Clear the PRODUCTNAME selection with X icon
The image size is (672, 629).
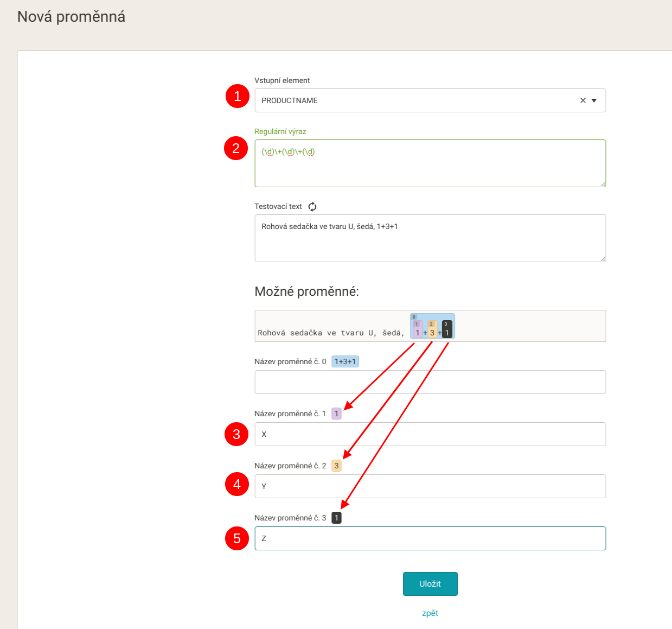[583, 100]
